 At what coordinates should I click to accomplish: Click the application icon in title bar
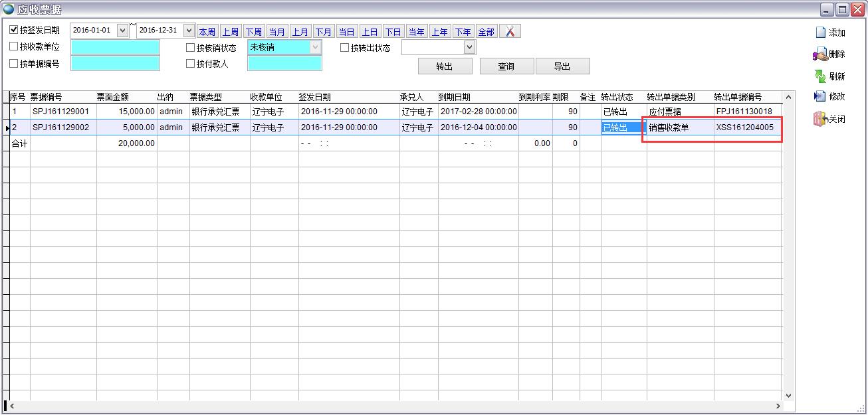(9, 9)
